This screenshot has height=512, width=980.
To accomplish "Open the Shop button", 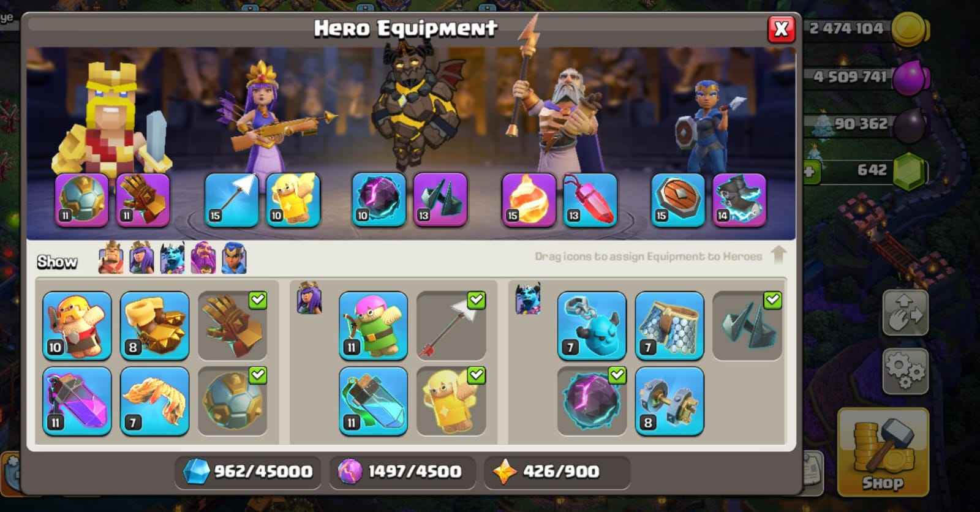I will click(x=883, y=452).
